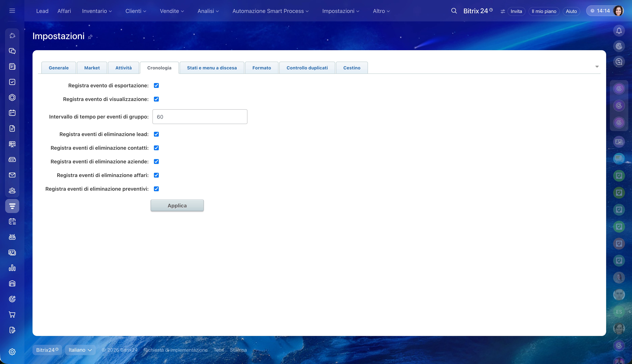The image size is (632, 364).
Task: Expand the tabs overflow arrow
Action: pyautogui.click(x=597, y=67)
